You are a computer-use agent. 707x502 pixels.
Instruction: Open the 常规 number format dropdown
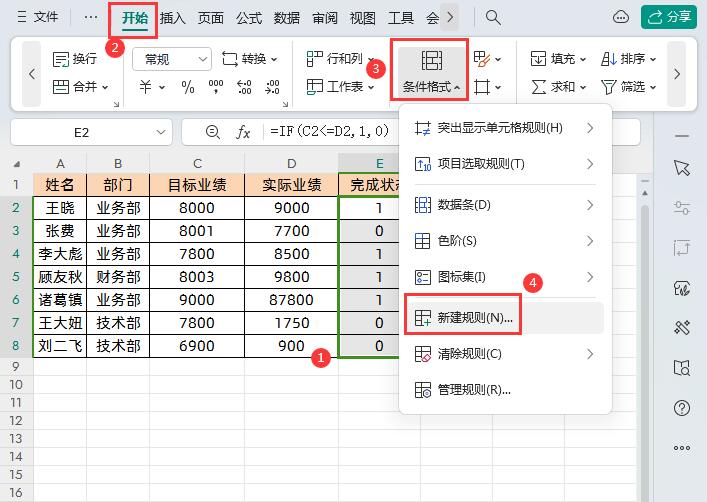[x=172, y=59]
